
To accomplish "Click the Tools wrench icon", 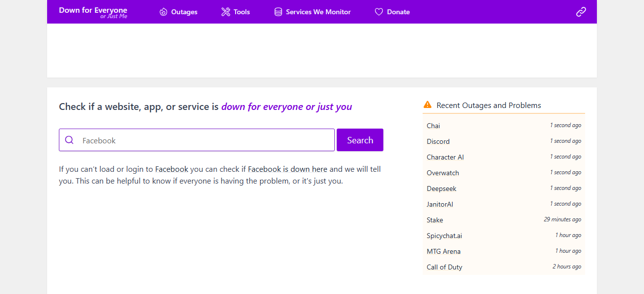I will 226,12.
